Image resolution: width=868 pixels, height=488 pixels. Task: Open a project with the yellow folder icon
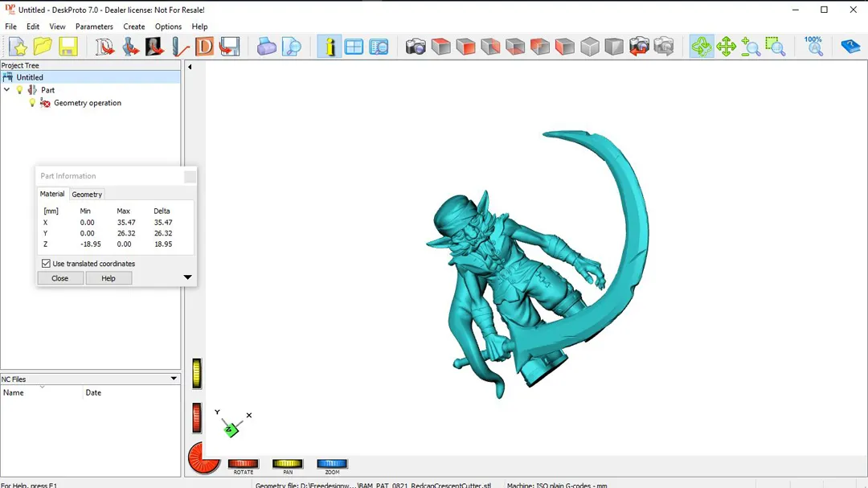click(43, 47)
